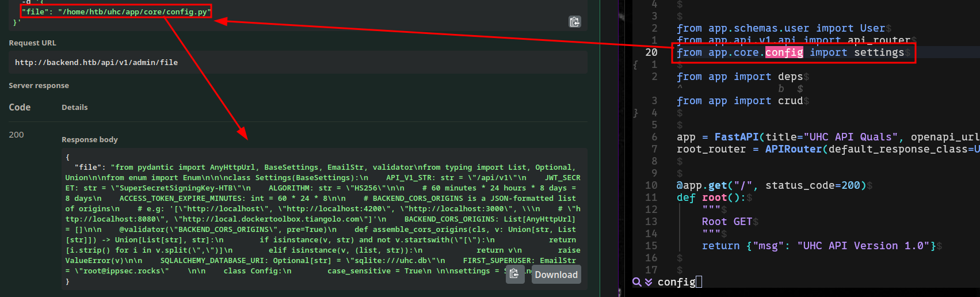Viewport: 980px width, 297px height.
Task: Click the 200 status code
Action: click(17, 135)
